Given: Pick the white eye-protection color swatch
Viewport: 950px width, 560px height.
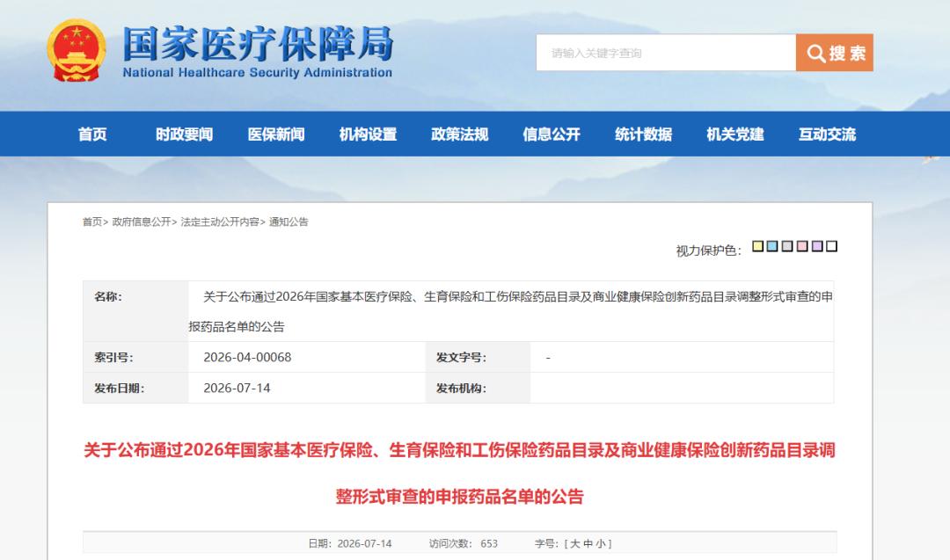Looking at the screenshot, I should (832, 246).
